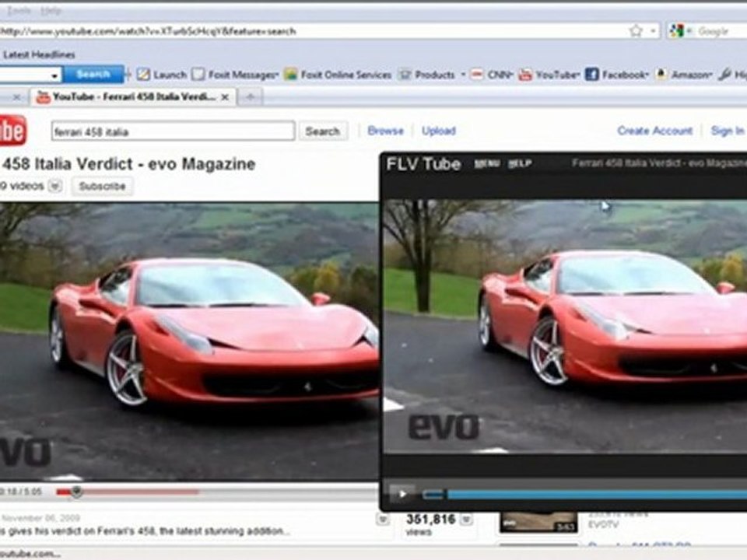Open the FLV Tube HELP item
747x560 pixels.
[519, 163]
